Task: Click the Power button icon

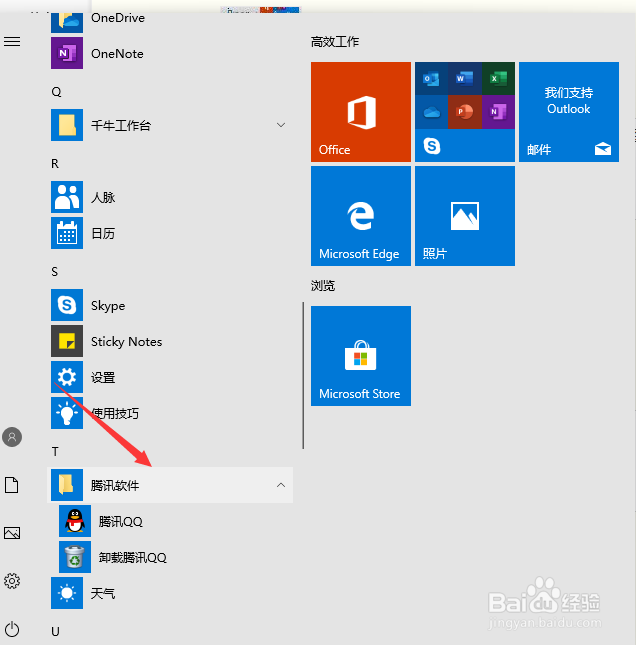Action: click(12, 629)
